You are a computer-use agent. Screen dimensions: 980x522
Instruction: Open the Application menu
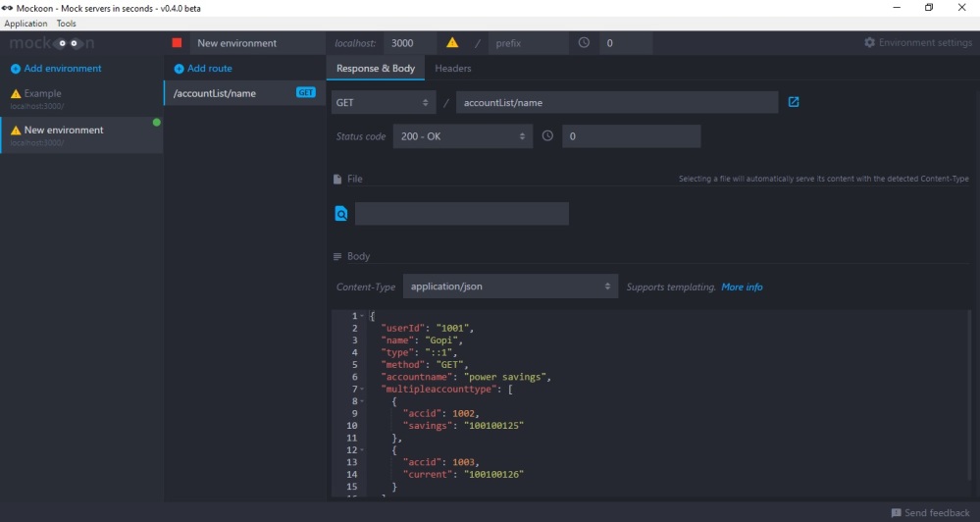[26, 24]
